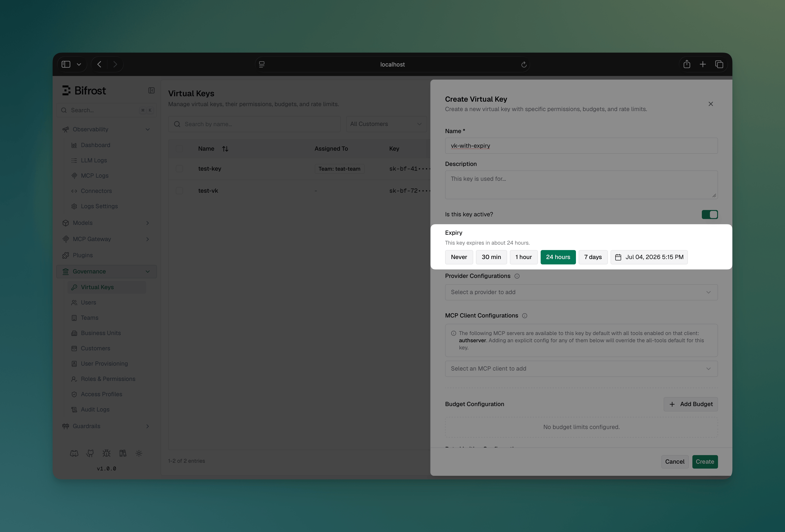Check the test-vk row checkbox
This screenshot has width=785, height=532.
[179, 191]
